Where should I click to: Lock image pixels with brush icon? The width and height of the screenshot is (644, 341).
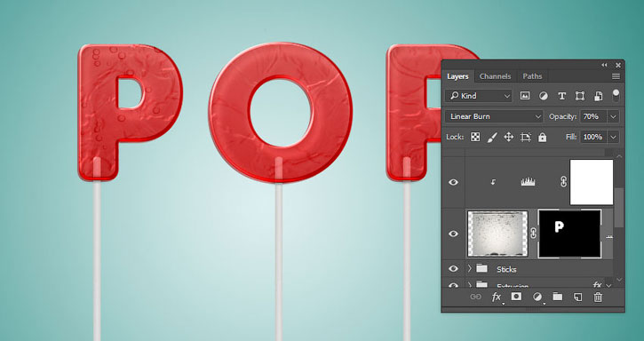492,138
